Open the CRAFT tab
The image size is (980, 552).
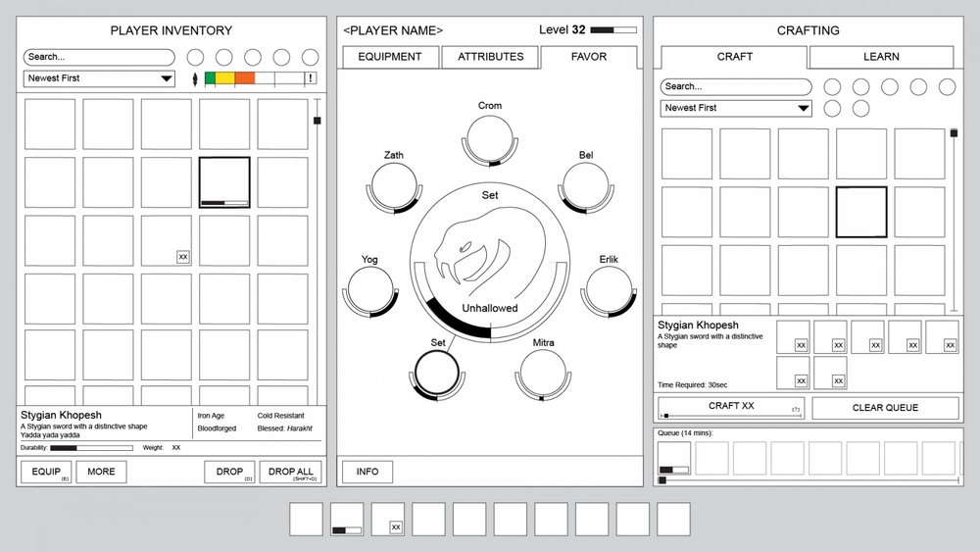pyautogui.click(x=734, y=57)
